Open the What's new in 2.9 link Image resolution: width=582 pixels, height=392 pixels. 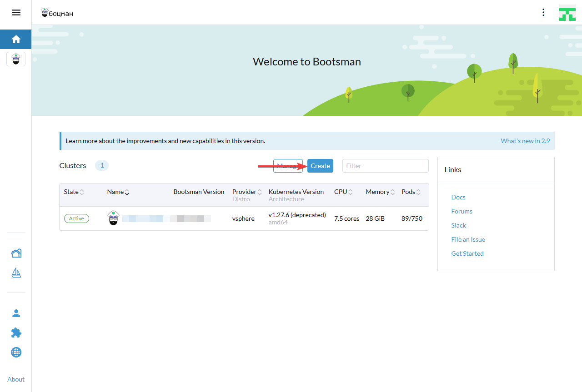coord(525,141)
